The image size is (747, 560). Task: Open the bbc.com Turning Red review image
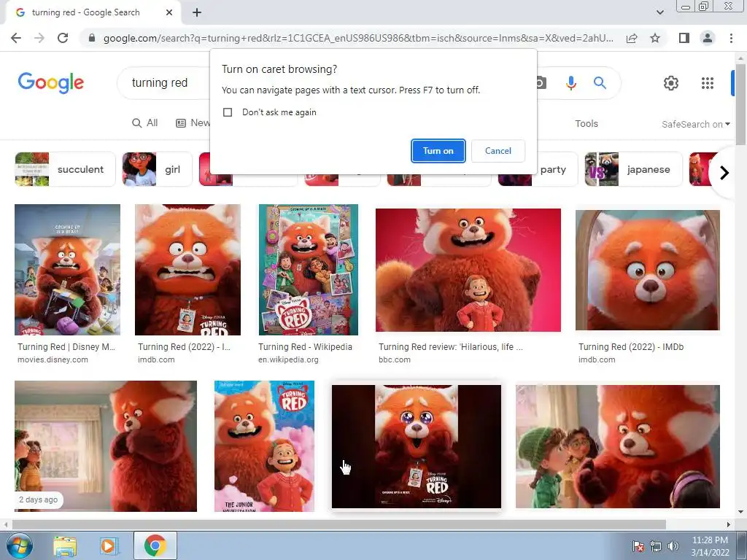(468, 270)
